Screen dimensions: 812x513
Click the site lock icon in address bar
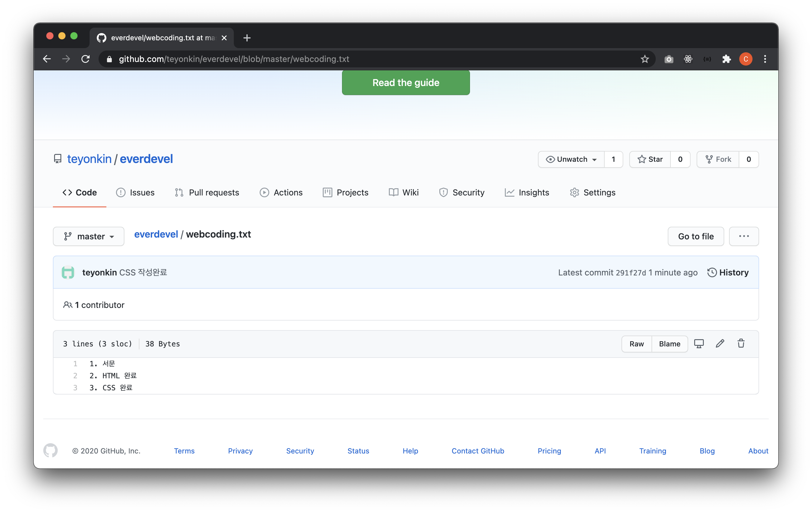[x=109, y=59]
